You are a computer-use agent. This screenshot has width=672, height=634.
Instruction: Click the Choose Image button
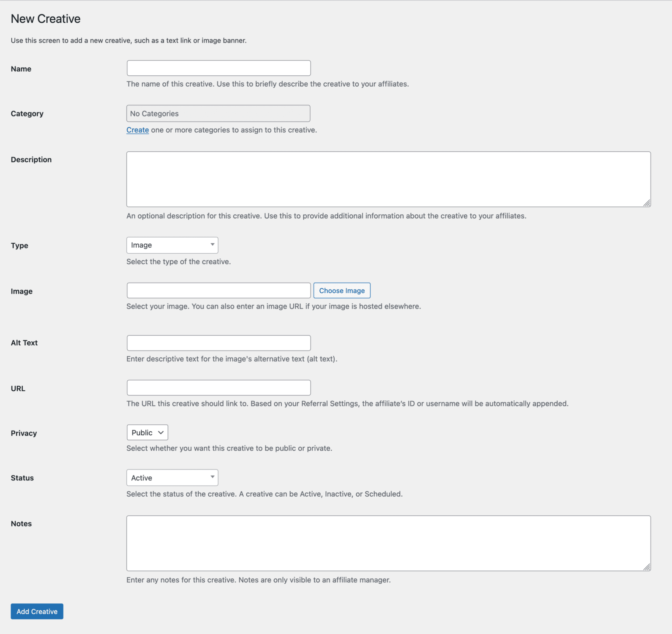point(342,290)
